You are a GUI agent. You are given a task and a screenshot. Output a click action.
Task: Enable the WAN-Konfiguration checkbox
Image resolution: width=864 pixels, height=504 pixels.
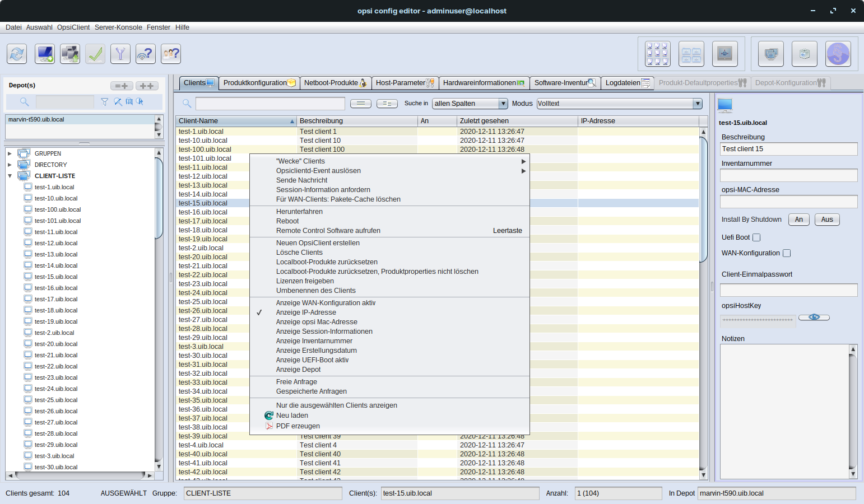click(787, 253)
